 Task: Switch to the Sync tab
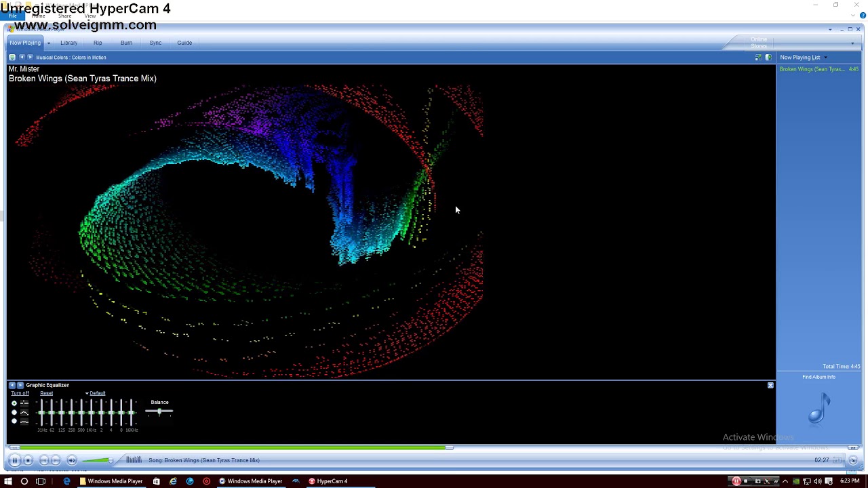[155, 43]
